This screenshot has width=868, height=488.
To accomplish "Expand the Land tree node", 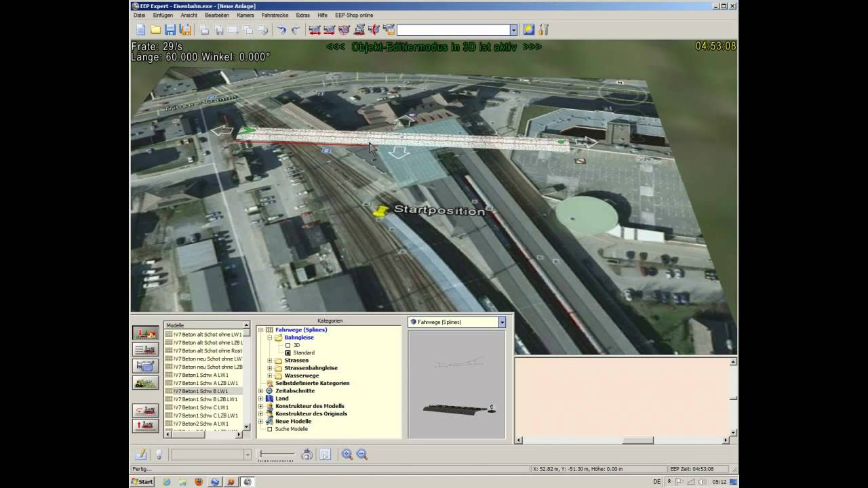I will point(260,399).
